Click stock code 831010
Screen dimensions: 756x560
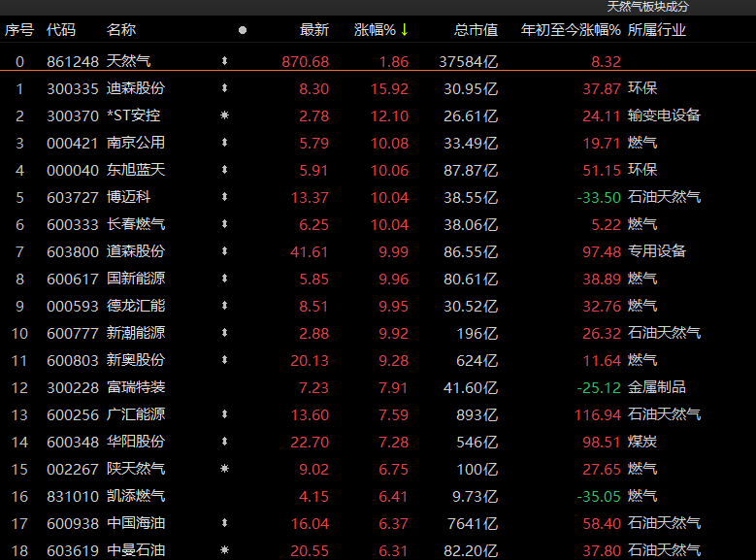(x=73, y=496)
